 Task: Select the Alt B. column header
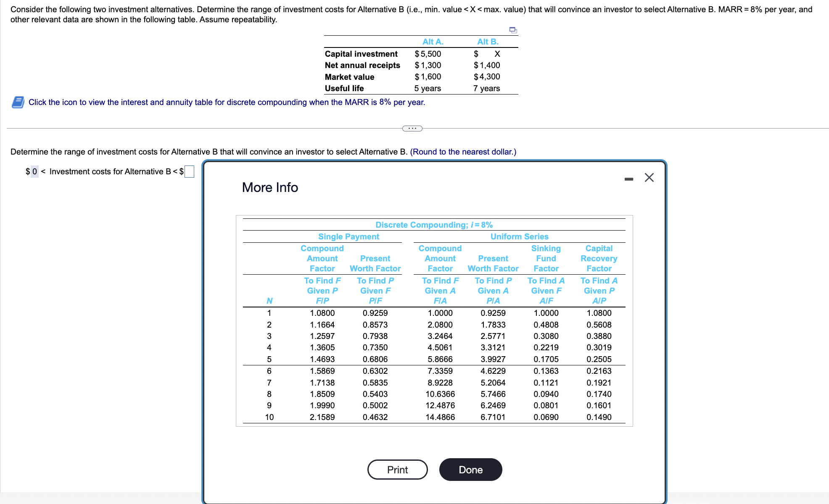(x=488, y=42)
